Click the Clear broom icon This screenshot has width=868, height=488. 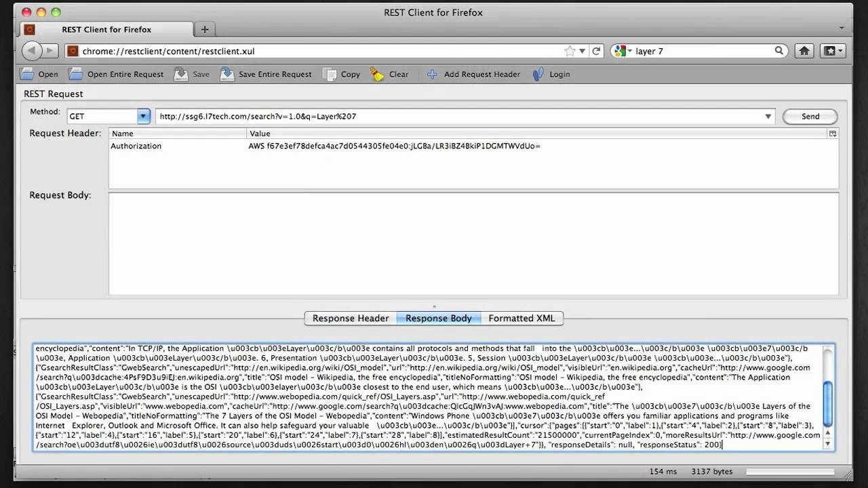point(377,74)
